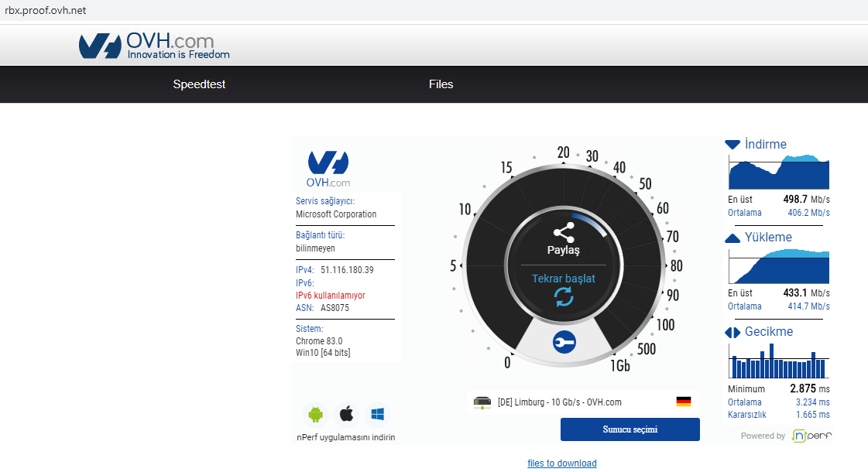Screen dimensions: 868x472
Task: Open the files to download link
Action: click(562, 463)
